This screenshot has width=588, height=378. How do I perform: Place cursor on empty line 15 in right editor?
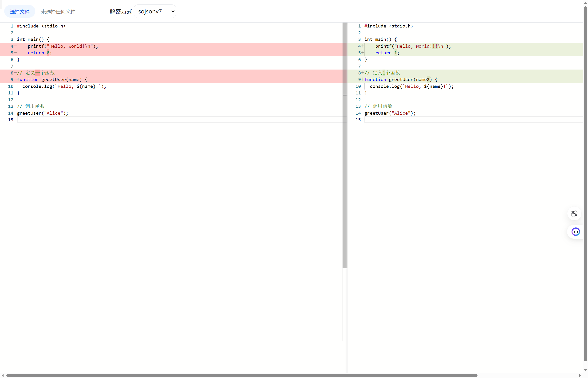tap(474, 120)
